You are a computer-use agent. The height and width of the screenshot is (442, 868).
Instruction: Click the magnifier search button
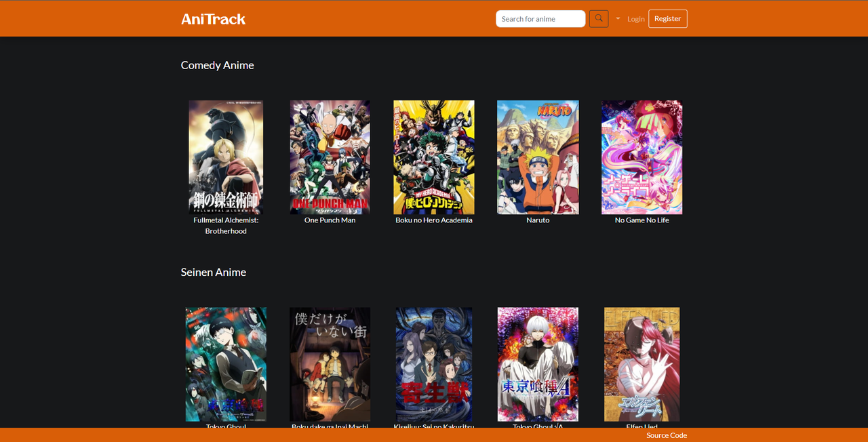click(599, 19)
